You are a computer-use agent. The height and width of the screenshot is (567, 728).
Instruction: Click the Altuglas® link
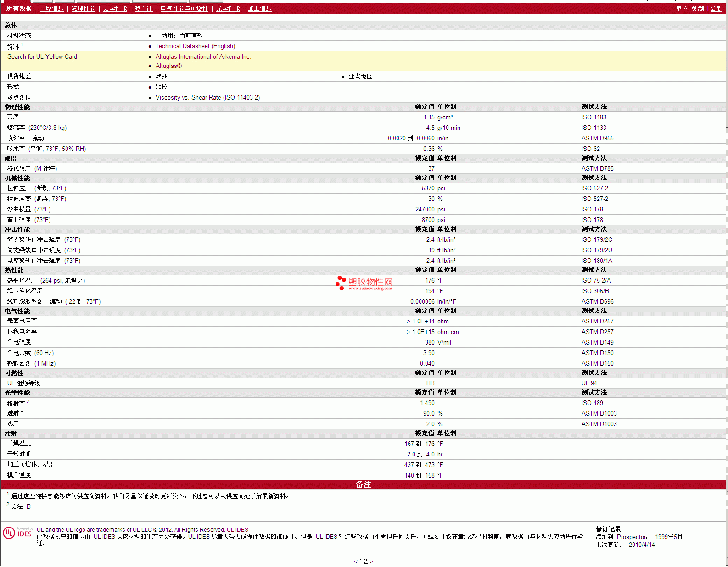click(168, 66)
